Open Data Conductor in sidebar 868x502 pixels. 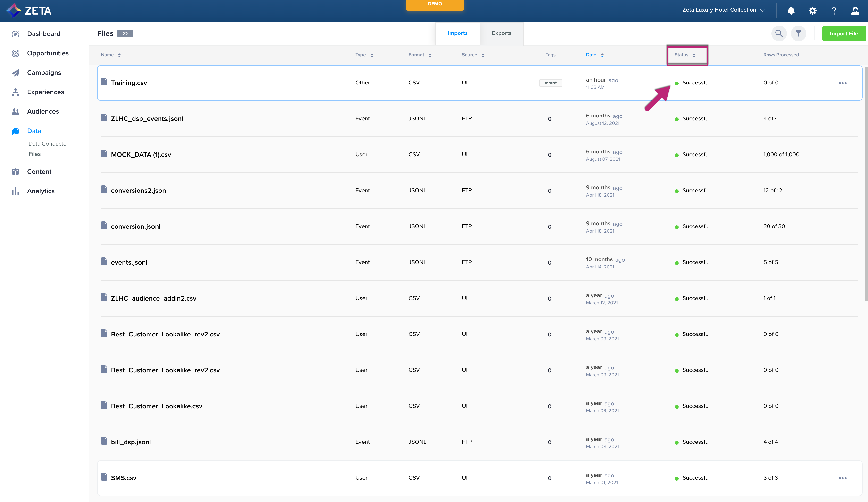(48, 144)
